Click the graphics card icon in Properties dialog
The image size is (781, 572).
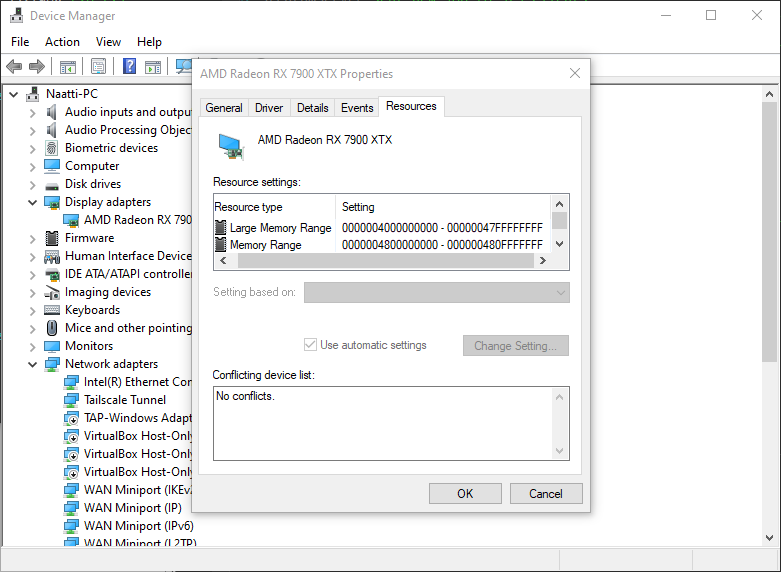(x=231, y=146)
